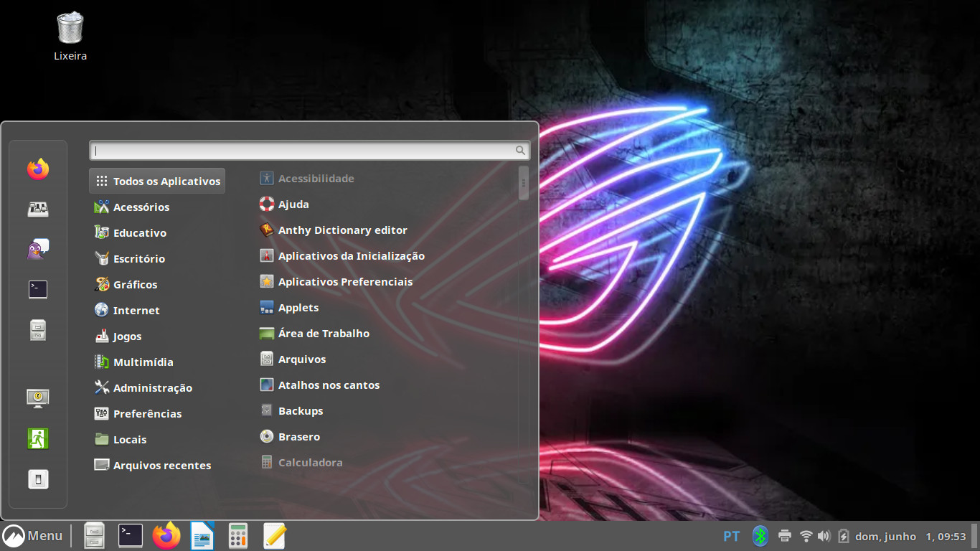Choose the Preferências category
Screen dimensions: 980x551
tap(147, 414)
